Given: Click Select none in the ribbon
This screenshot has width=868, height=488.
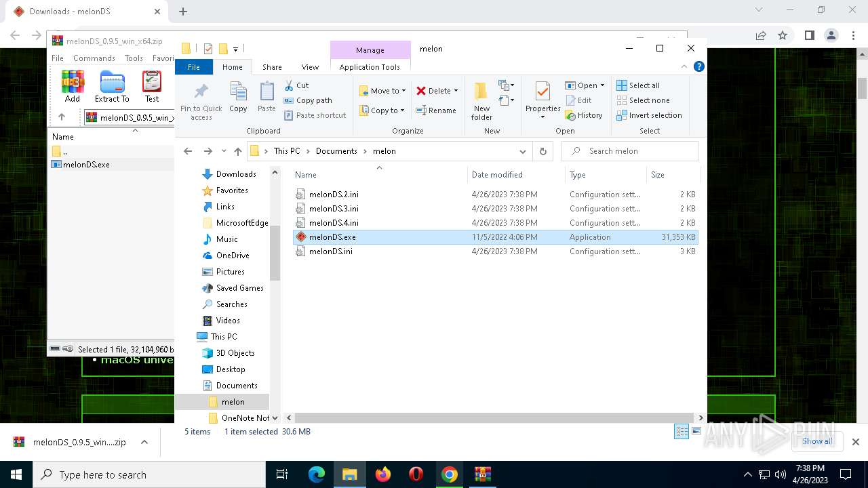Looking at the screenshot, I should tap(643, 100).
